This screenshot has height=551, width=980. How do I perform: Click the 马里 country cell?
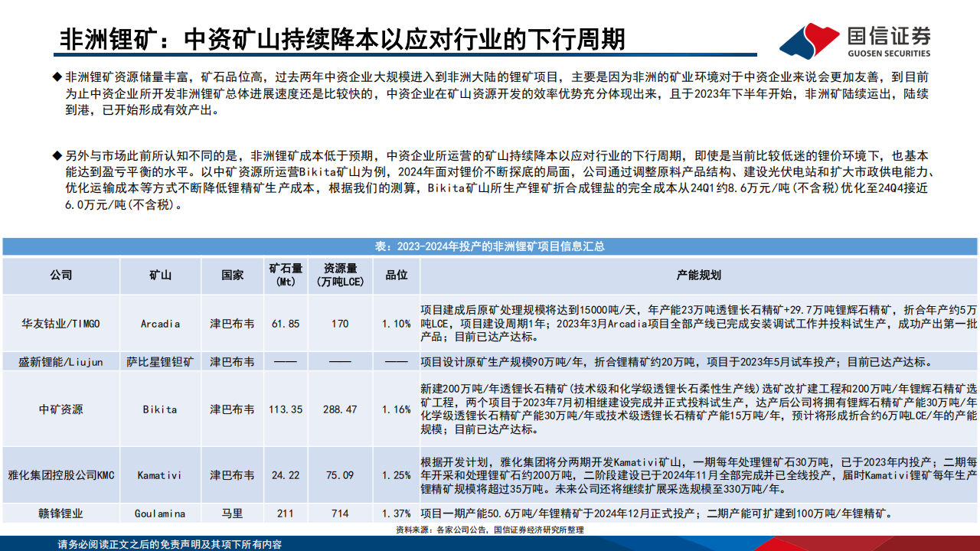[232, 514]
